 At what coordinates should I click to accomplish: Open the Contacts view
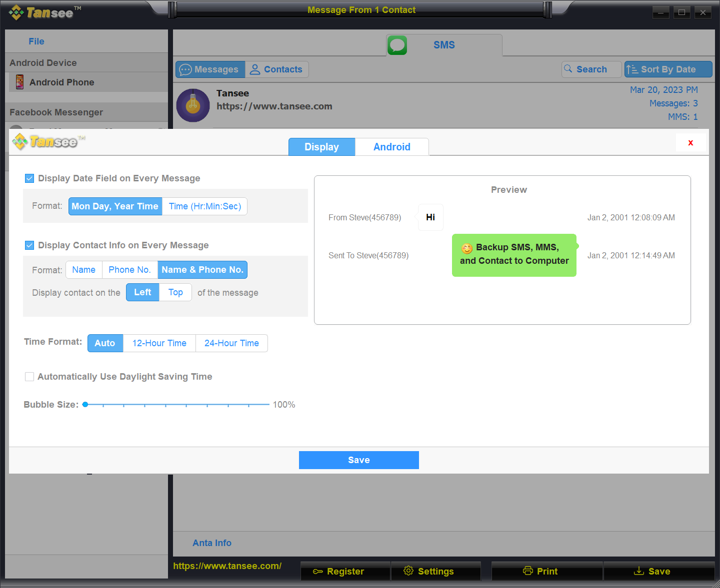tap(276, 69)
